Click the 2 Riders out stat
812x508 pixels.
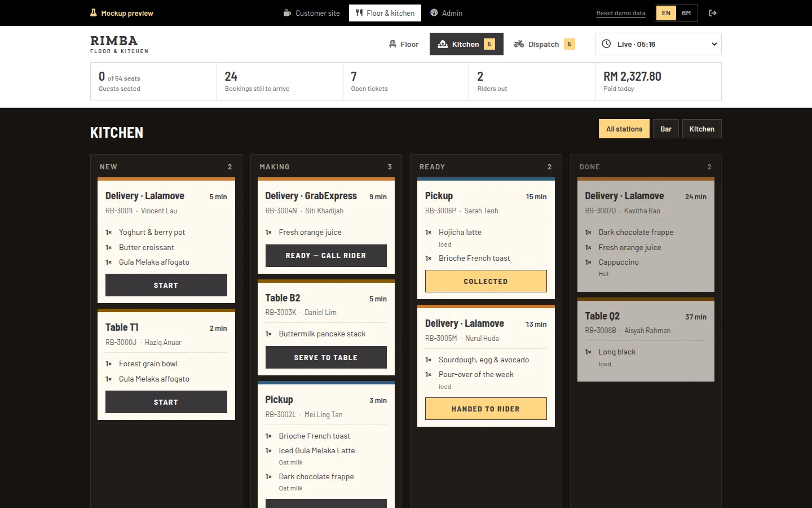click(532, 81)
